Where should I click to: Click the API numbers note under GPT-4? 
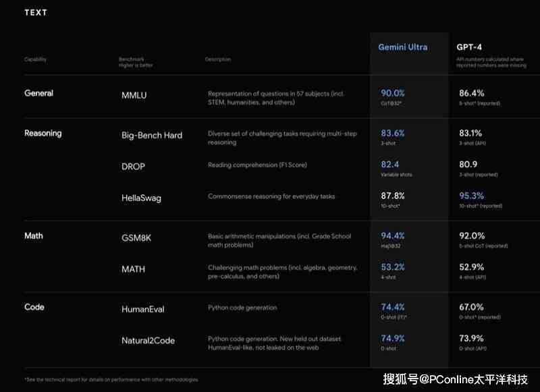pyautogui.click(x=491, y=62)
